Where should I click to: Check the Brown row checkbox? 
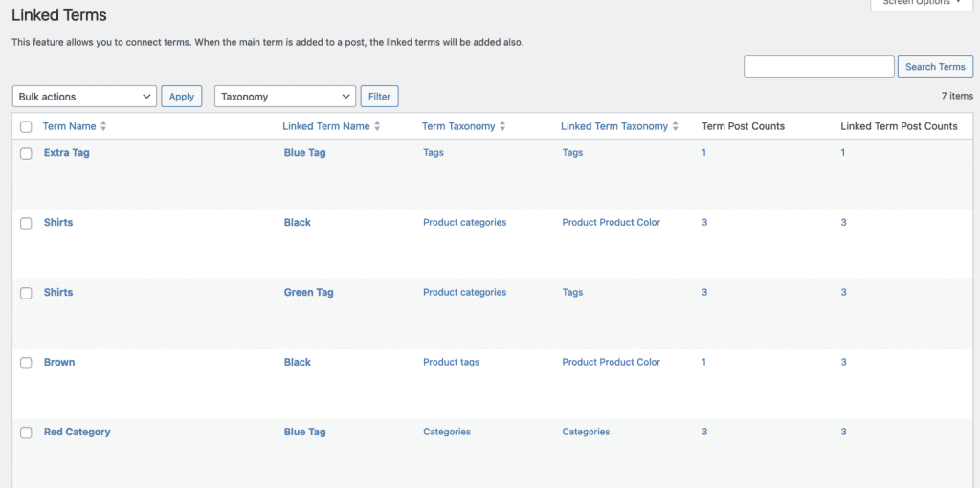point(26,363)
